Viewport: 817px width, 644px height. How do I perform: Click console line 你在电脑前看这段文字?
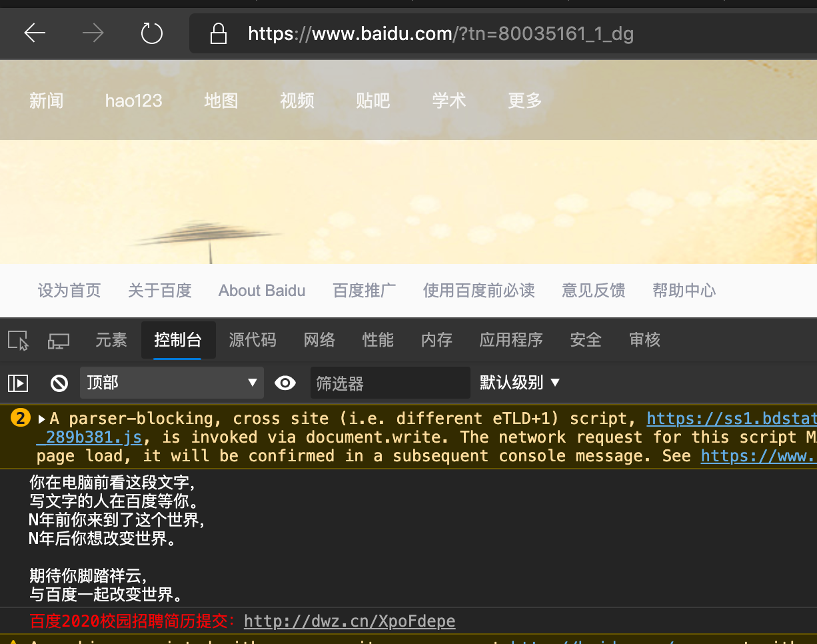(112, 482)
